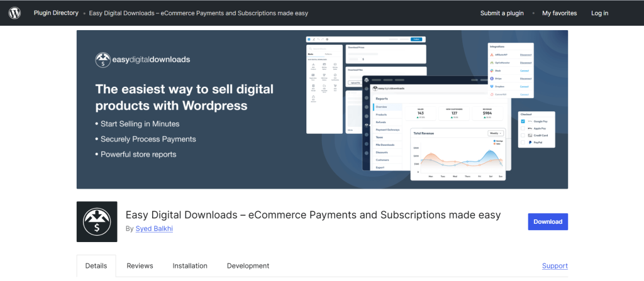
Task: Click Connect next to Dropbox
Action: point(525,86)
